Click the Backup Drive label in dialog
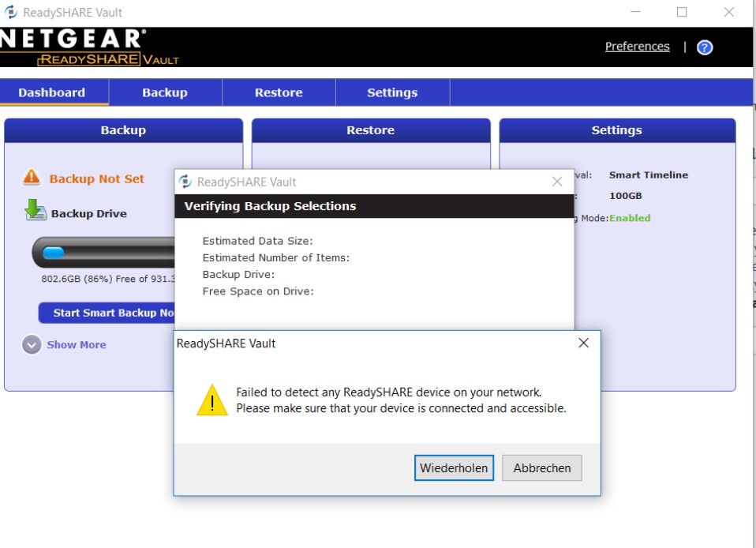 click(x=238, y=275)
